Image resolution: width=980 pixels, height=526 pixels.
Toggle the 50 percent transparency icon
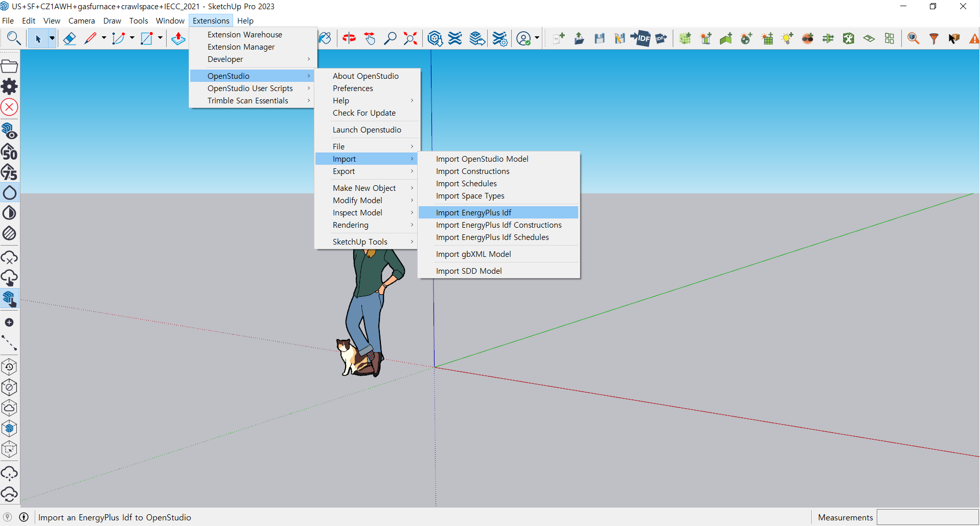[x=10, y=152]
